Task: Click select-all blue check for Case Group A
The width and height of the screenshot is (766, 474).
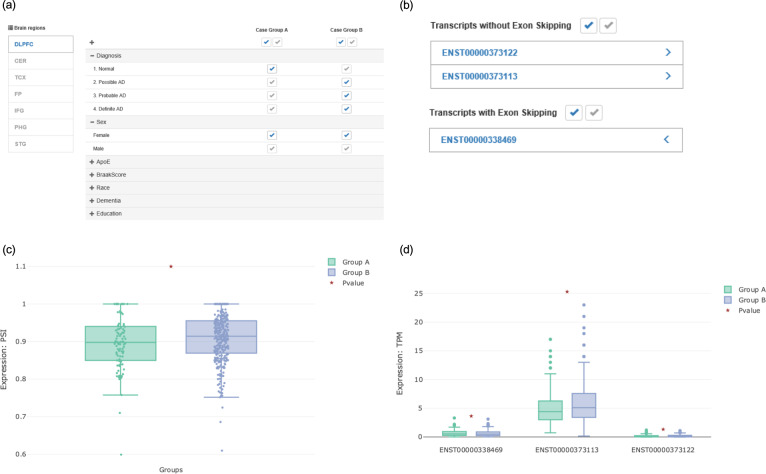Action: tap(266, 42)
